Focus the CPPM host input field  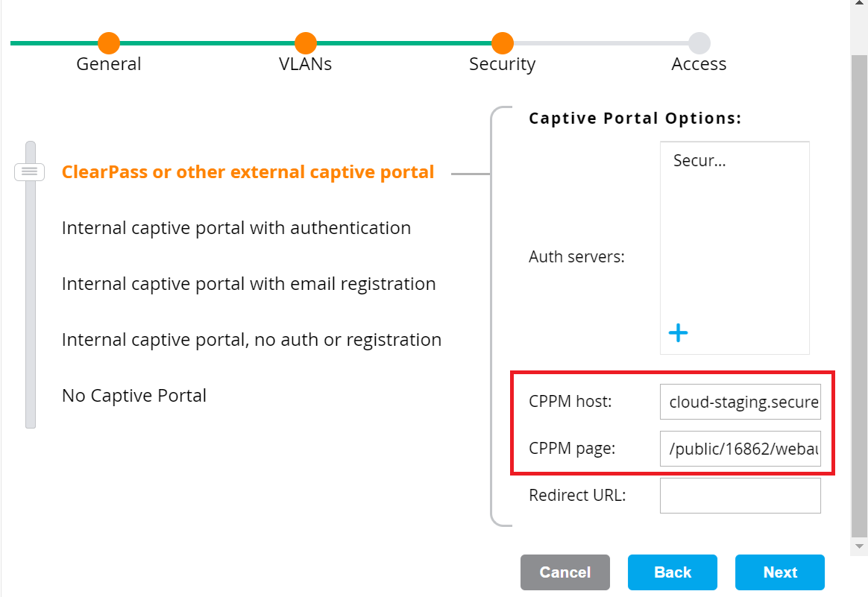(x=740, y=402)
